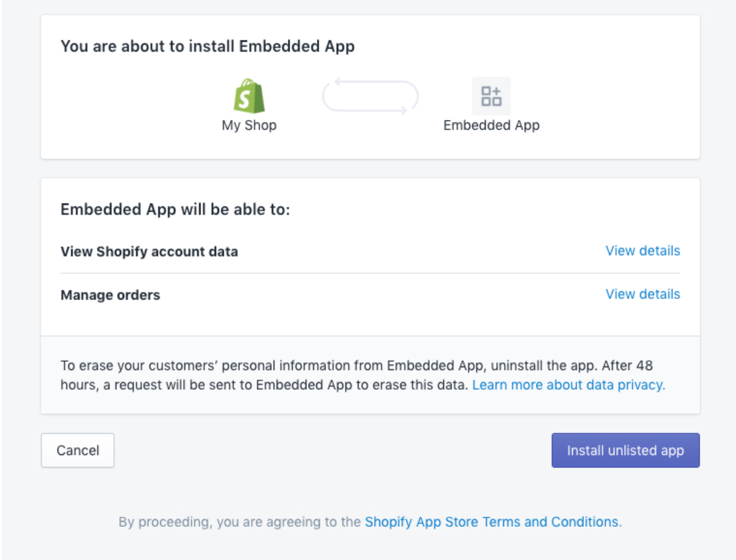Image resolution: width=736 pixels, height=560 pixels.
Task: Click the 'You are about to install' heading
Action: coord(208,46)
